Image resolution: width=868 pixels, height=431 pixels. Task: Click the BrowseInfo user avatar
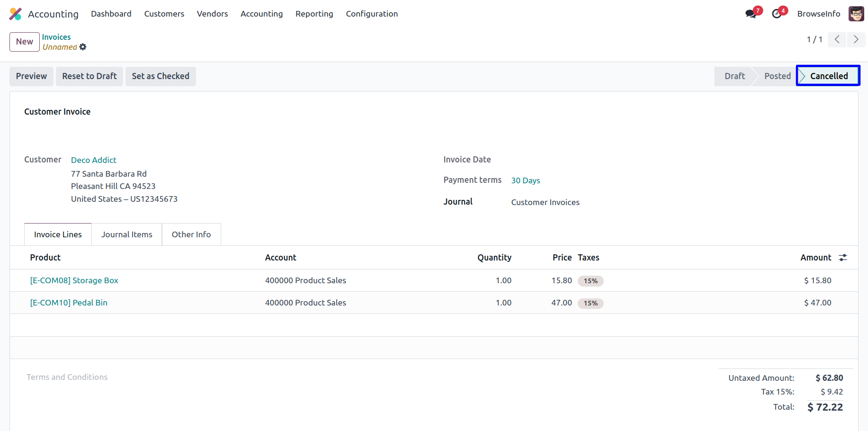[x=856, y=14]
